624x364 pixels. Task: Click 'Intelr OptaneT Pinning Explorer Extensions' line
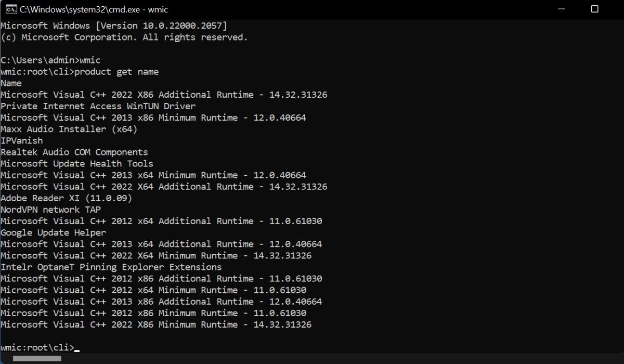[x=110, y=267]
